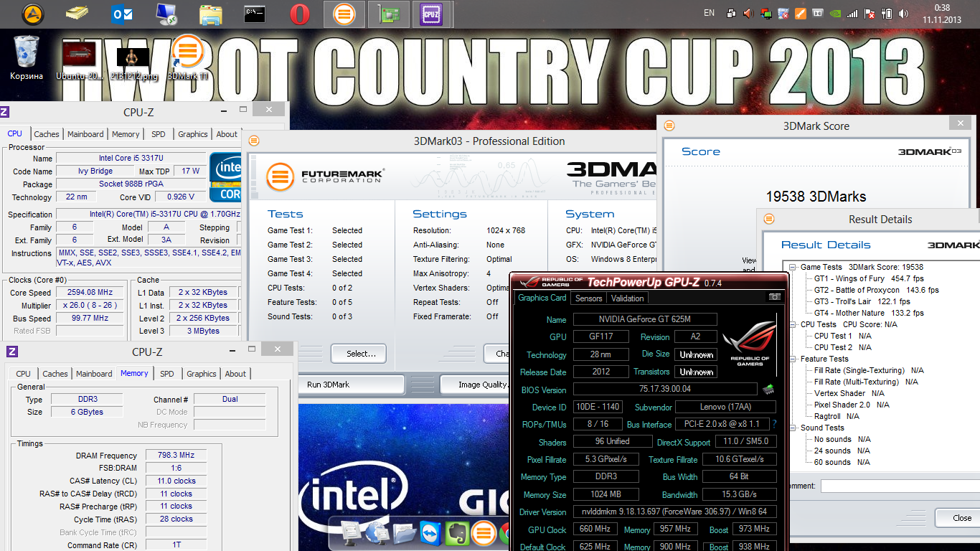Click the BIOS save chip icon in GPU-Z
The image size is (980, 551).
tap(768, 389)
